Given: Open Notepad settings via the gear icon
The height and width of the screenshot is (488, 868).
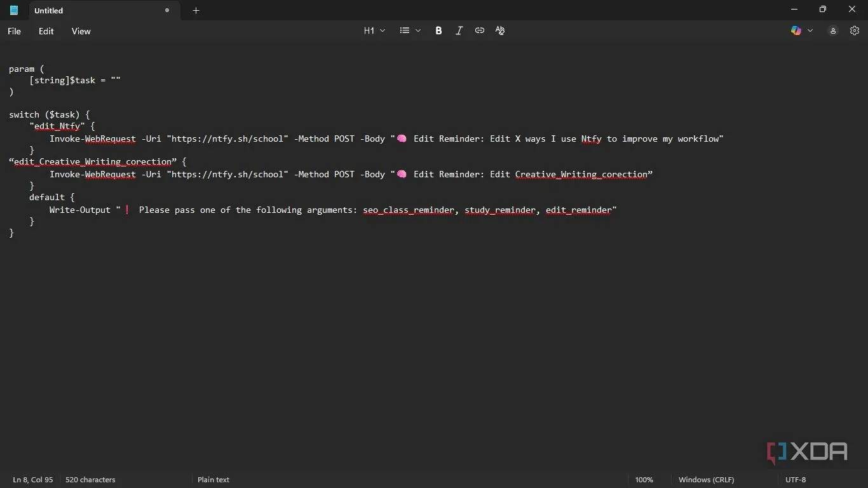Looking at the screenshot, I should [854, 30].
